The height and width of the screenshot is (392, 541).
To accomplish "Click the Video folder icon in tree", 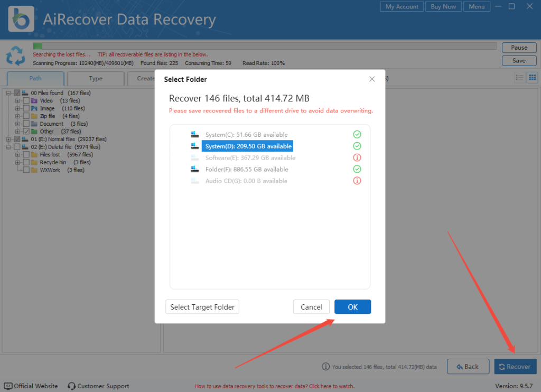I will 34,100.
